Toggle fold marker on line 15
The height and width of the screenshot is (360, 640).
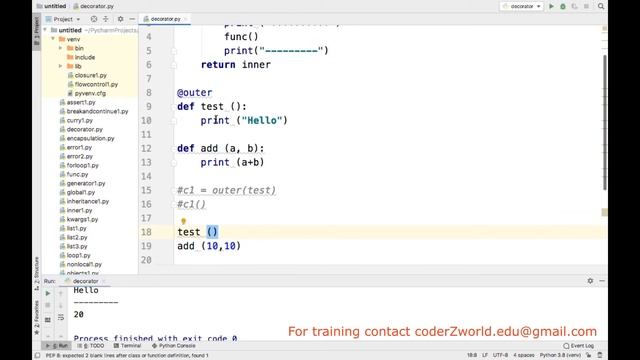point(173,191)
